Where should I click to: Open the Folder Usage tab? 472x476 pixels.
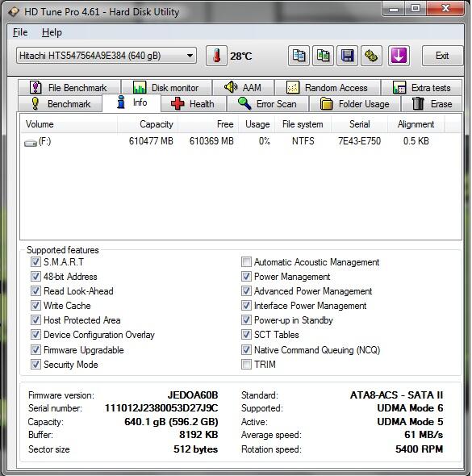[x=355, y=104]
